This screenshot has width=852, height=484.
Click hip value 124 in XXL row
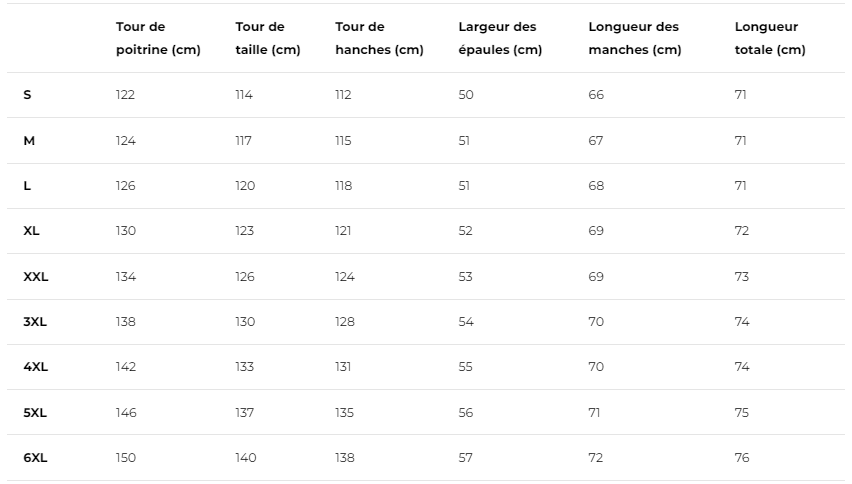click(344, 276)
